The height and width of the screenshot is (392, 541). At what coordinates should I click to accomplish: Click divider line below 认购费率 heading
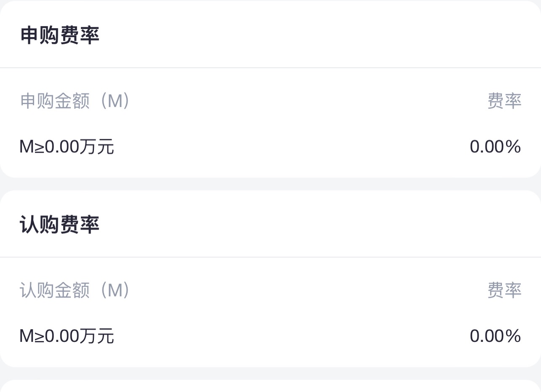[x=270, y=257]
